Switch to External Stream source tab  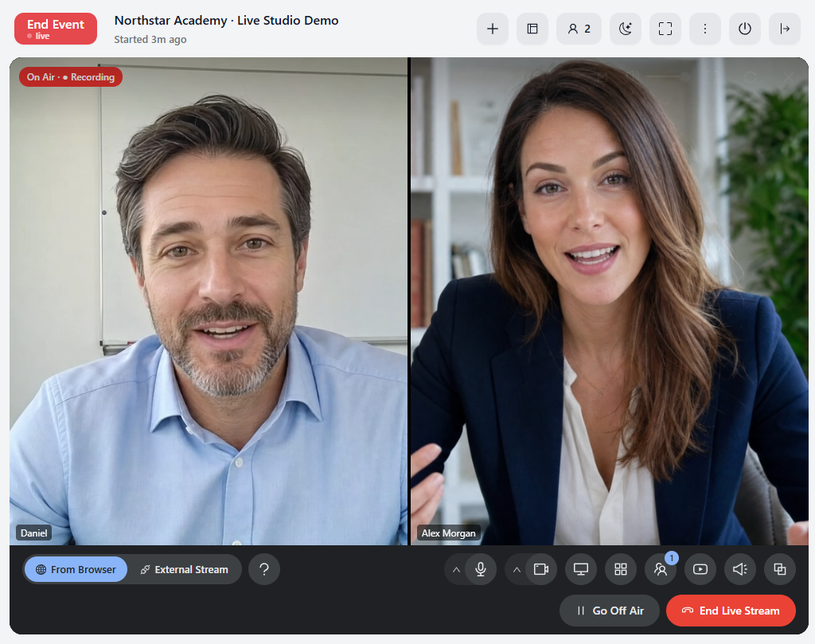click(x=185, y=569)
